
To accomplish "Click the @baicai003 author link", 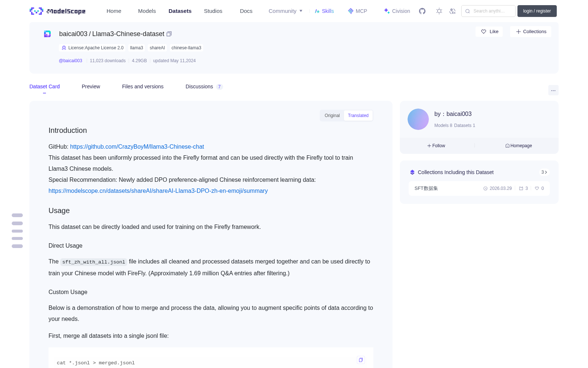I will click(71, 61).
